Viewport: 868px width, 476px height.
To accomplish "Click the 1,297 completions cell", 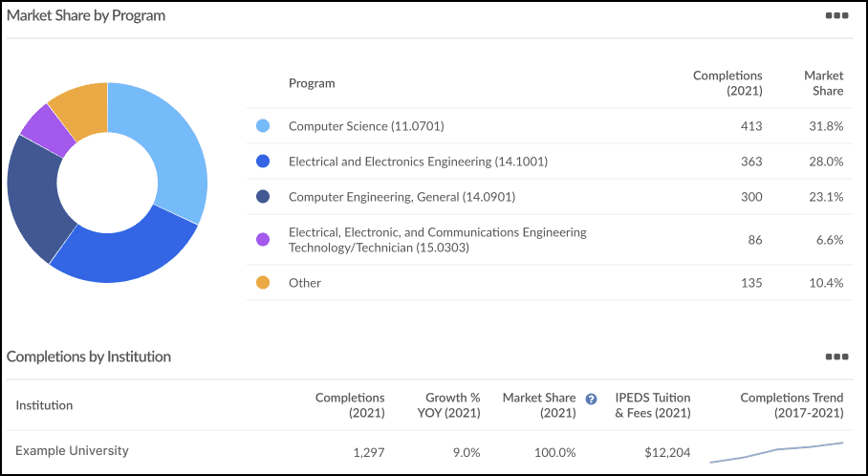I will click(x=369, y=452).
